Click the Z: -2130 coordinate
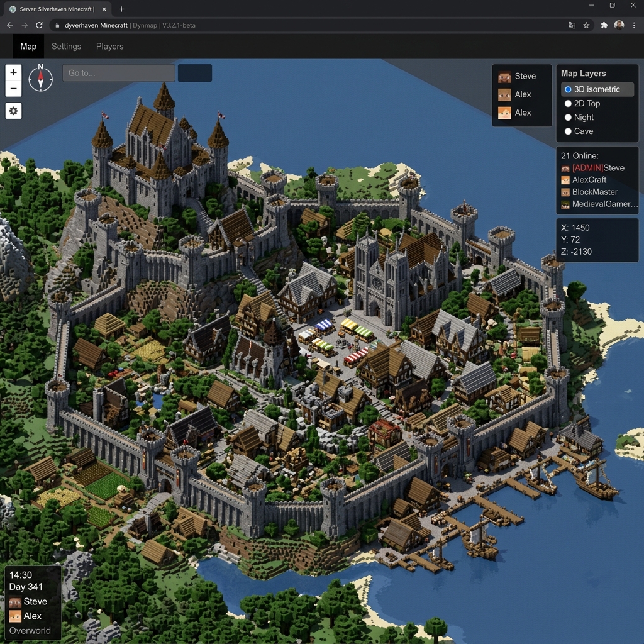 (576, 252)
